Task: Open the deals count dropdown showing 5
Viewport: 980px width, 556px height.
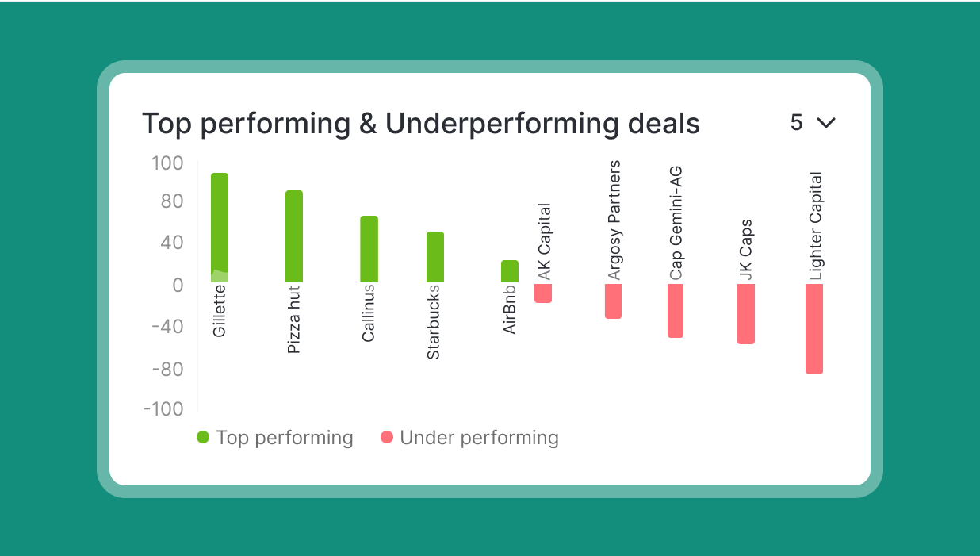Action: [x=812, y=122]
